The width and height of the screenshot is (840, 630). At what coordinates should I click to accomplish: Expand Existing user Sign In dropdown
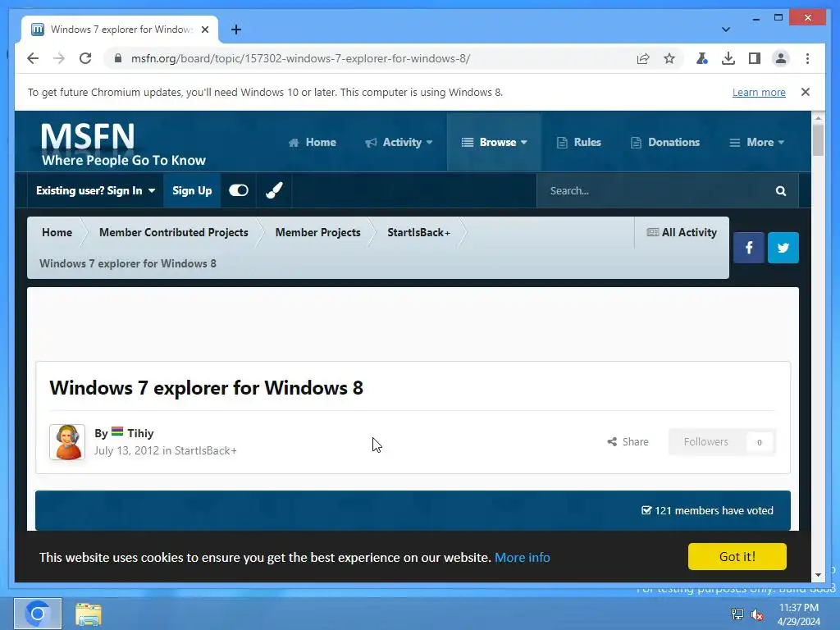point(95,190)
